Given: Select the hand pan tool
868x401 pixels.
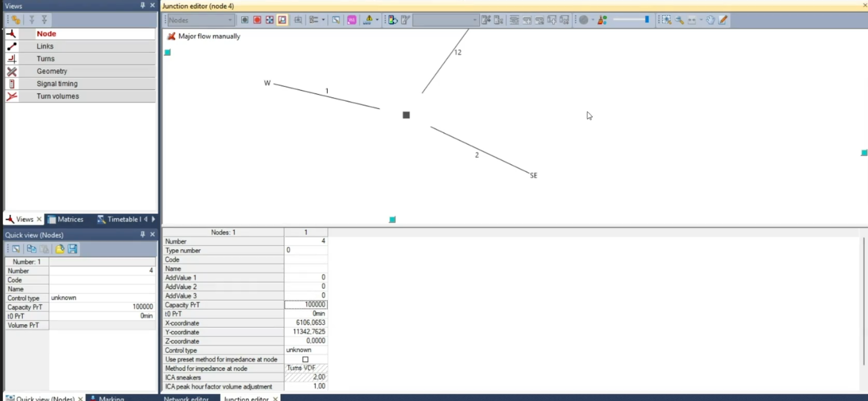Looking at the screenshot, I should 710,20.
